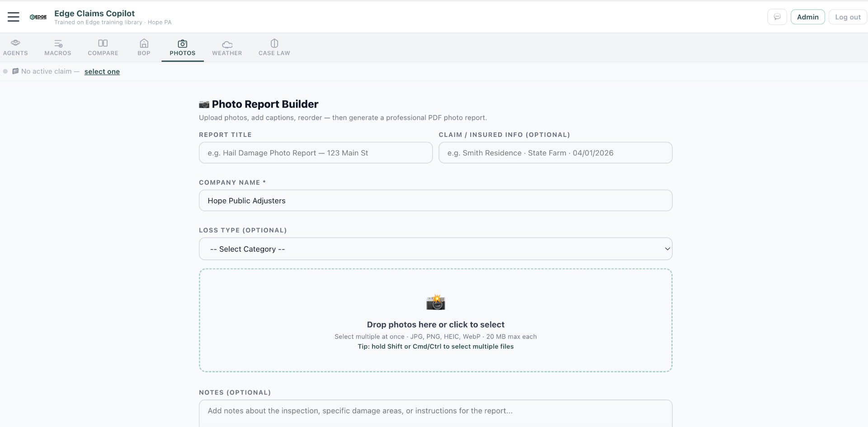Open Weather via the cloud icon

coord(226,44)
